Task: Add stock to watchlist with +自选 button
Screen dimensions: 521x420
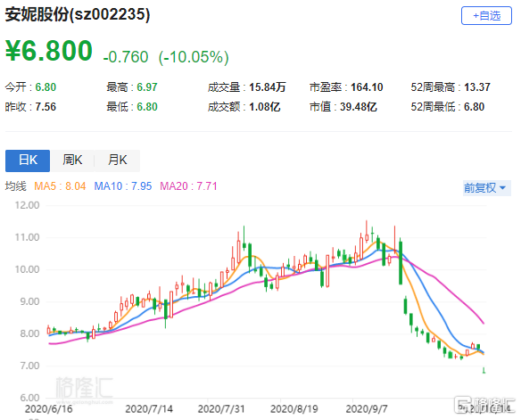Action: tap(486, 15)
